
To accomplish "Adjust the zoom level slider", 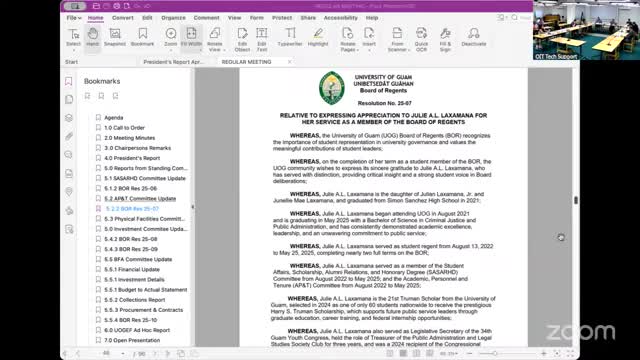I will coord(495,353).
